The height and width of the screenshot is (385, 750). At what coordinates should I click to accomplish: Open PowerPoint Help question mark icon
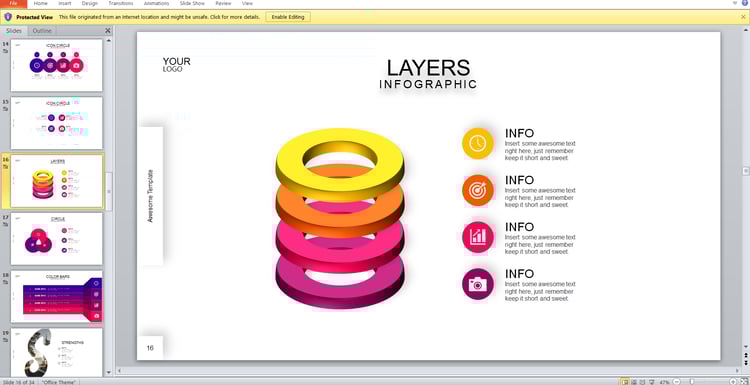coord(745,3)
